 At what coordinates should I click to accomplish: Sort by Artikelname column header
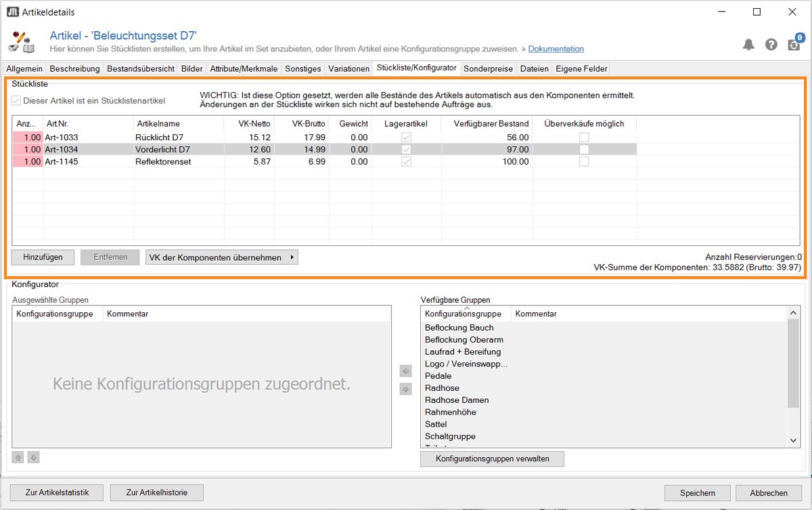(179, 124)
